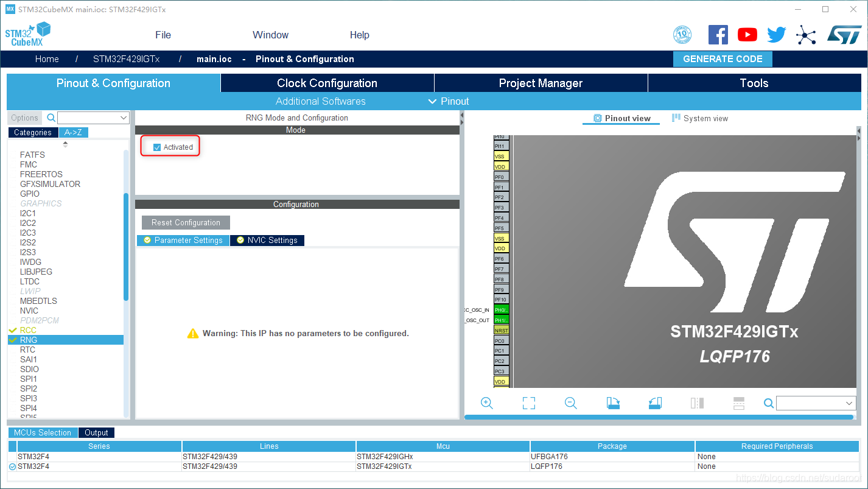This screenshot has width=868, height=489.
Task: Open the YouTube channel icon
Action: pos(747,35)
